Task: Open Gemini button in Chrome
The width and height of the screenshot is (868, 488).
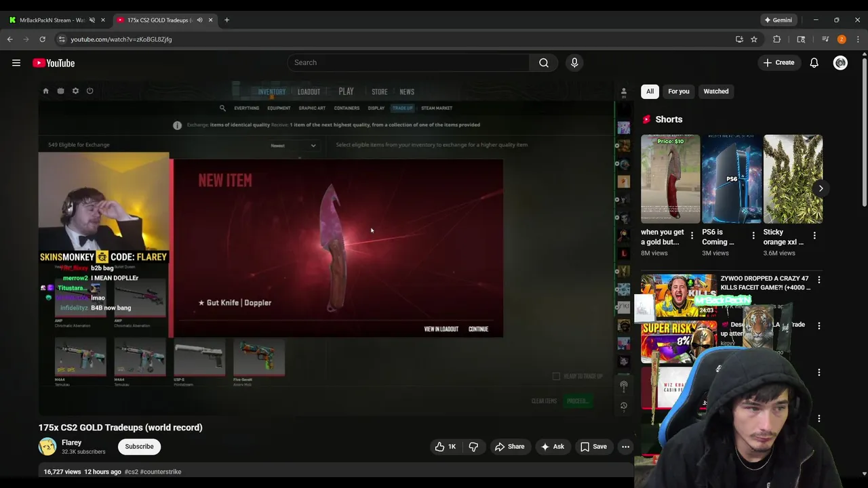Action: tap(778, 20)
